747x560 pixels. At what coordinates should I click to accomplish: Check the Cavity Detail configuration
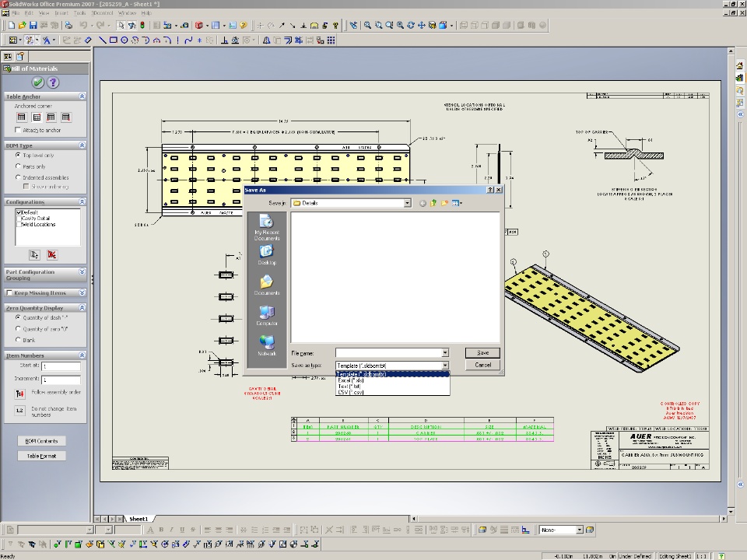pyautogui.click(x=19, y=219)
